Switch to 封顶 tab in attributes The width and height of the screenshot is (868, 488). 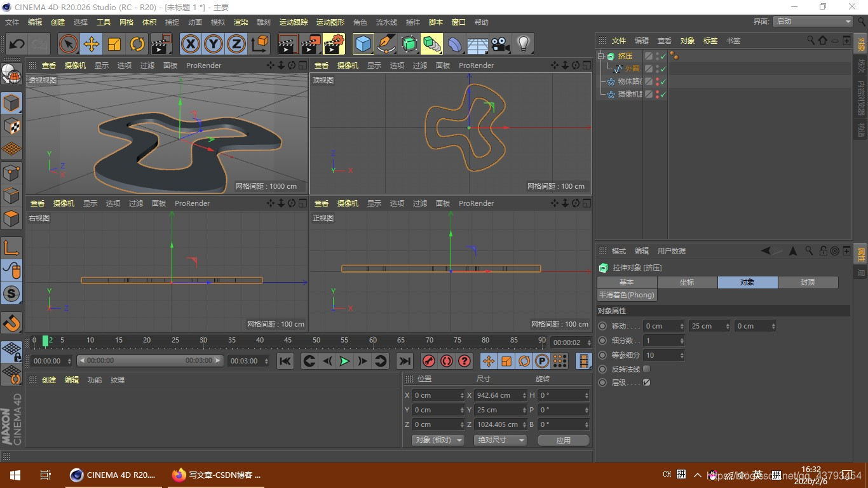808,282
